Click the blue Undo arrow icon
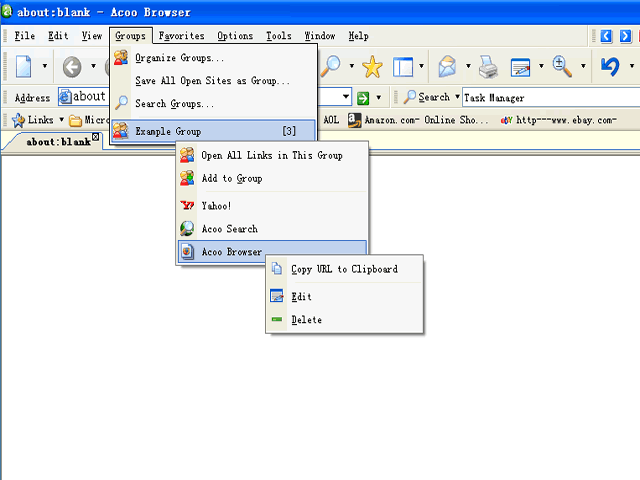 click(x=610, y=66)
